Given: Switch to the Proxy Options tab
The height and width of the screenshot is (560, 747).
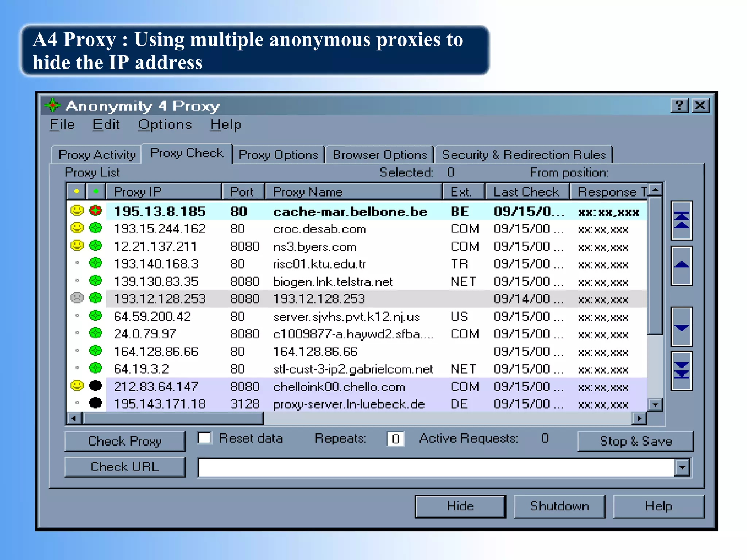Looking at the screenshot, I should [x=278, y=155].
